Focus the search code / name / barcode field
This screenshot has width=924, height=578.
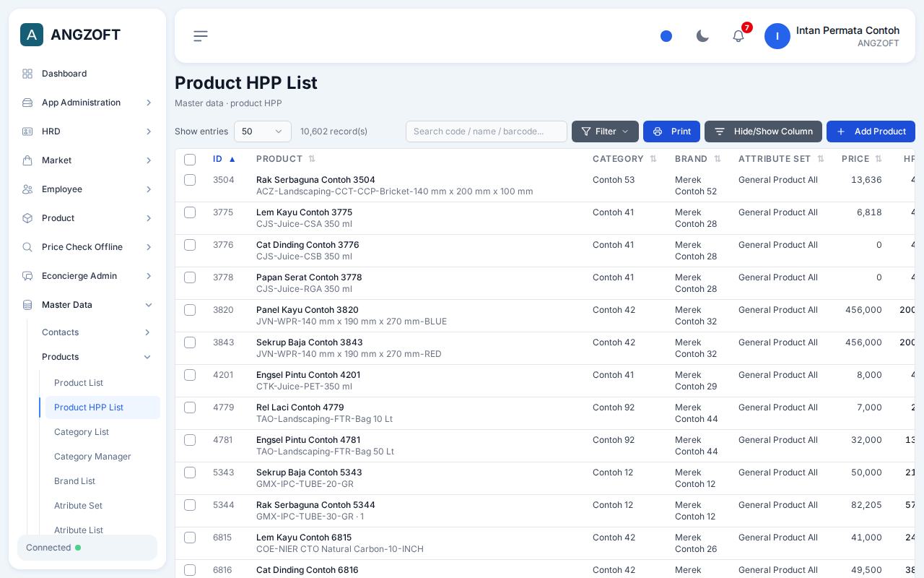(487, 131)
